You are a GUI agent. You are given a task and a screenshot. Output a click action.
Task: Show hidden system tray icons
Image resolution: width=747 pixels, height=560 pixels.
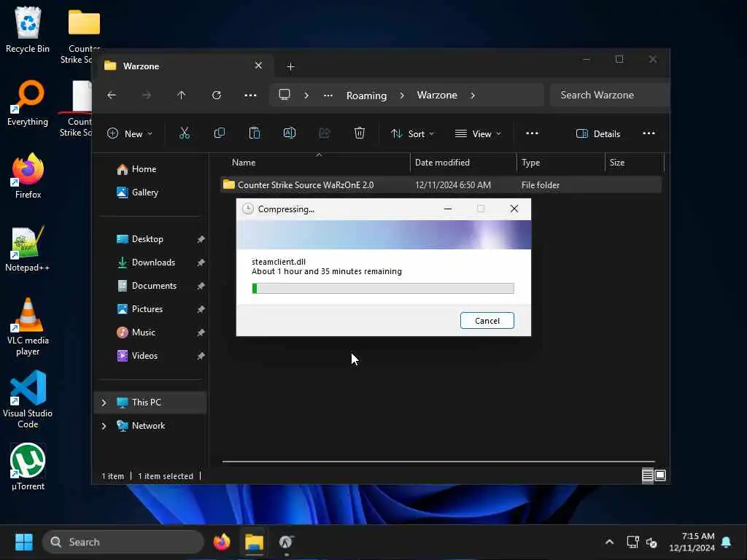[x=609, y=542]
